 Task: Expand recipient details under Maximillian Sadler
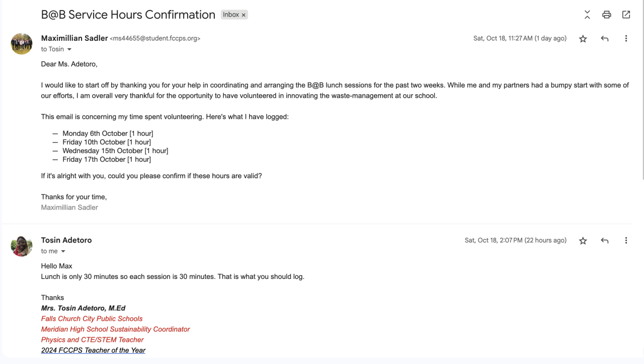[x=69, y=49]
